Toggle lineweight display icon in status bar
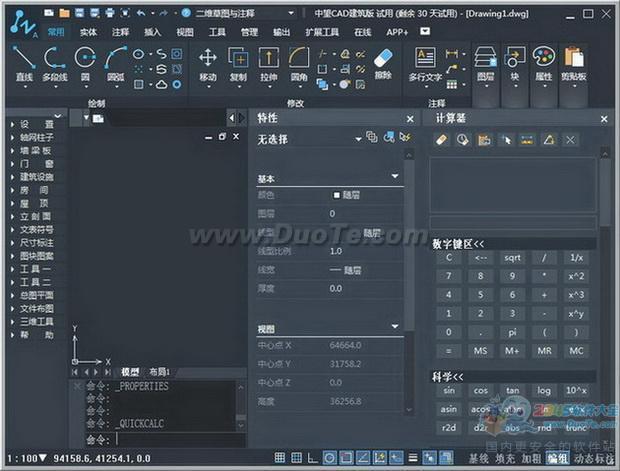 tap(413, 458)
